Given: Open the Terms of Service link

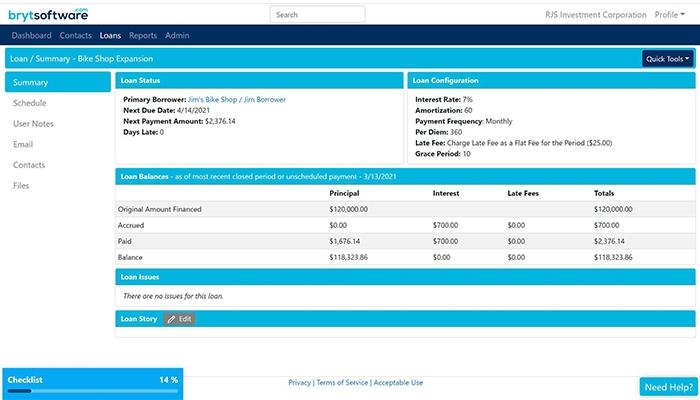Looking at the screenshot, I should (x=342, y=383).
